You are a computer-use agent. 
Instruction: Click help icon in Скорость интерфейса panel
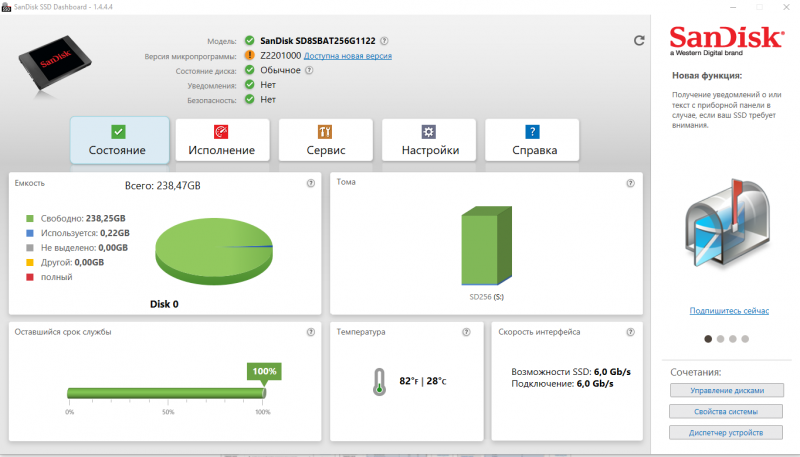pyautogui.click(x=631, y=332)
